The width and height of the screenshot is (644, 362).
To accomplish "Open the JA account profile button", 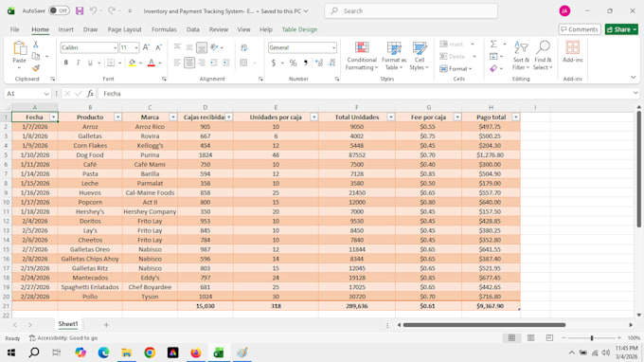I will [564, 11].
